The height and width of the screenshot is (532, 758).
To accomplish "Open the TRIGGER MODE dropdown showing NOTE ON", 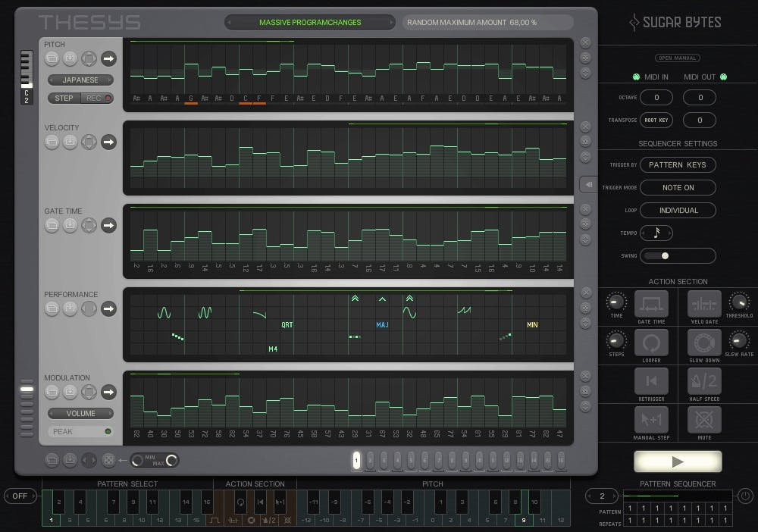I will pos(678,187).
